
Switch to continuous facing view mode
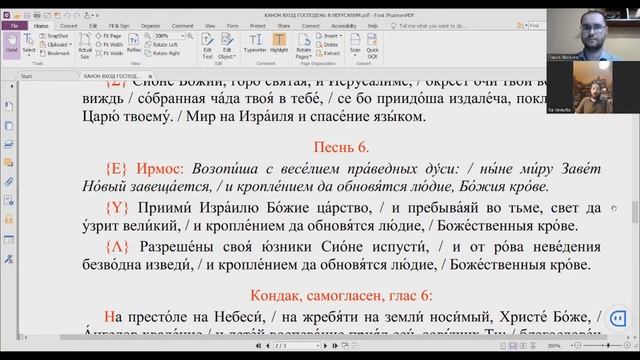tap(533, 346)
